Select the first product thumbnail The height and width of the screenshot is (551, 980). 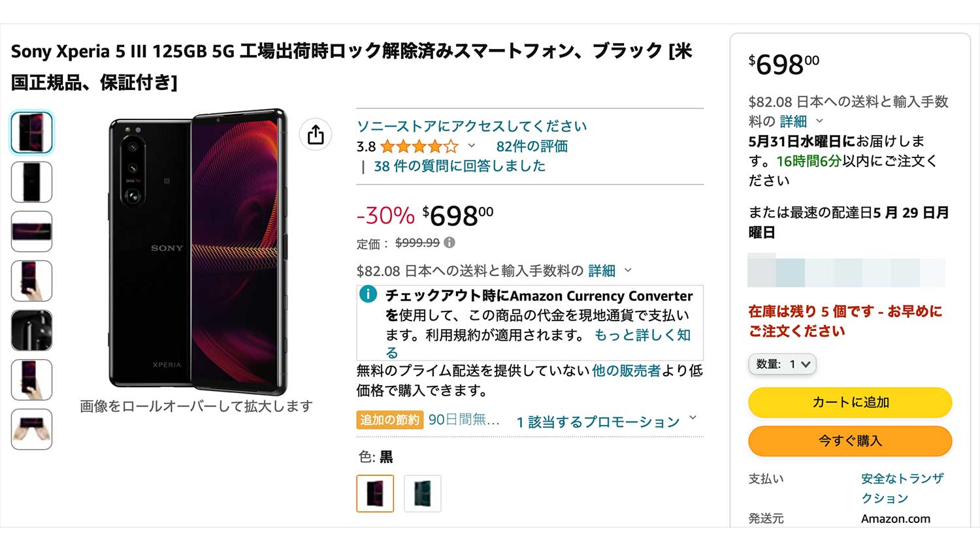pos(31,133)
